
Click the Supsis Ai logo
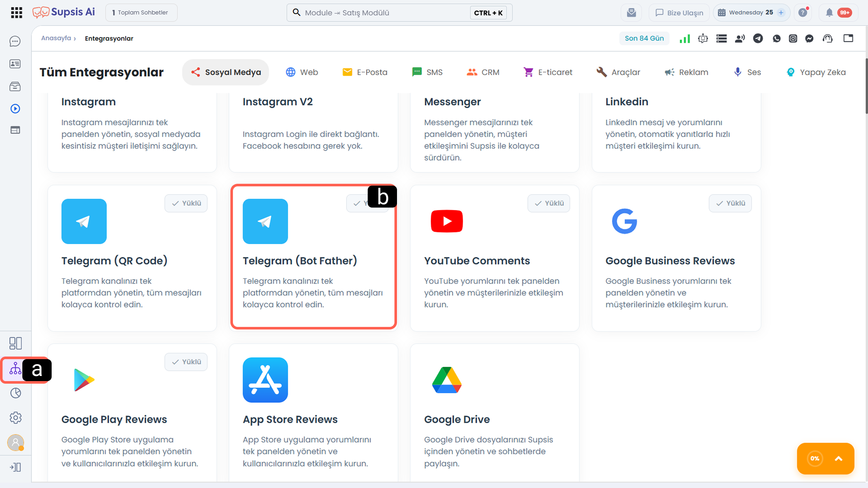tap(64, 12)
